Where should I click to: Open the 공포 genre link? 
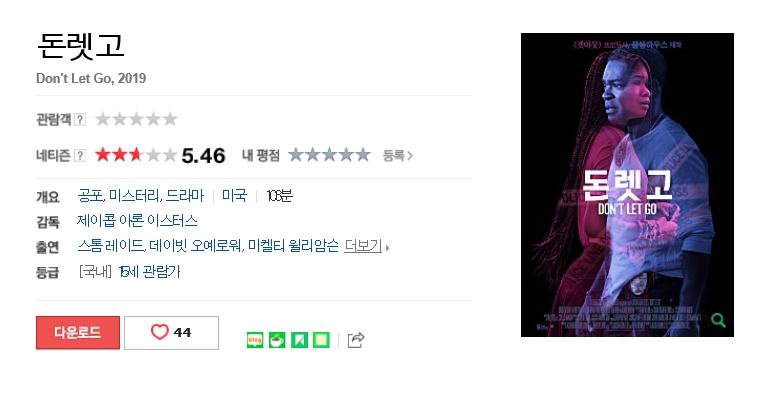(90, 196)
